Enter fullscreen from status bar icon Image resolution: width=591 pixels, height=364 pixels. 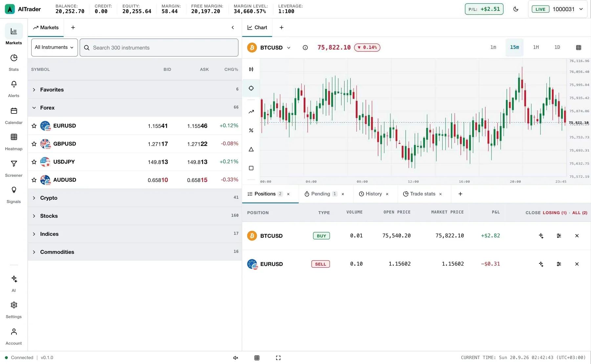coord(278,358)
